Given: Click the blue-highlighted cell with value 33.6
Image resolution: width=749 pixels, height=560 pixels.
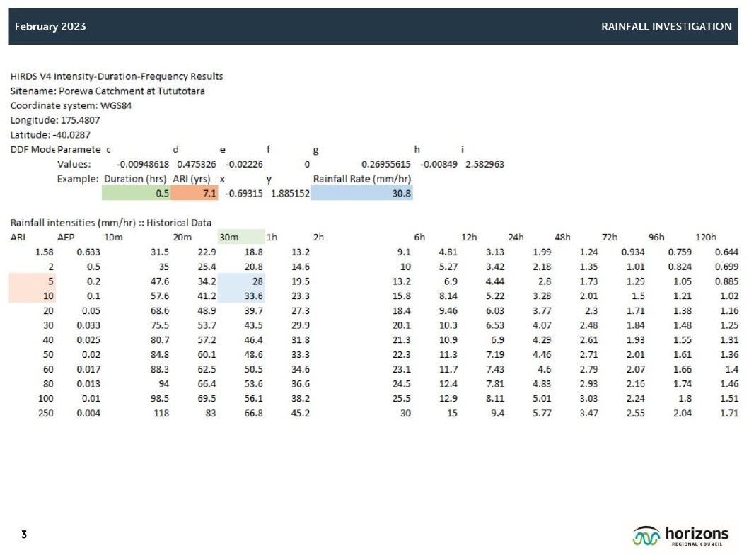Looking at the screenshot, I should 240,296.
